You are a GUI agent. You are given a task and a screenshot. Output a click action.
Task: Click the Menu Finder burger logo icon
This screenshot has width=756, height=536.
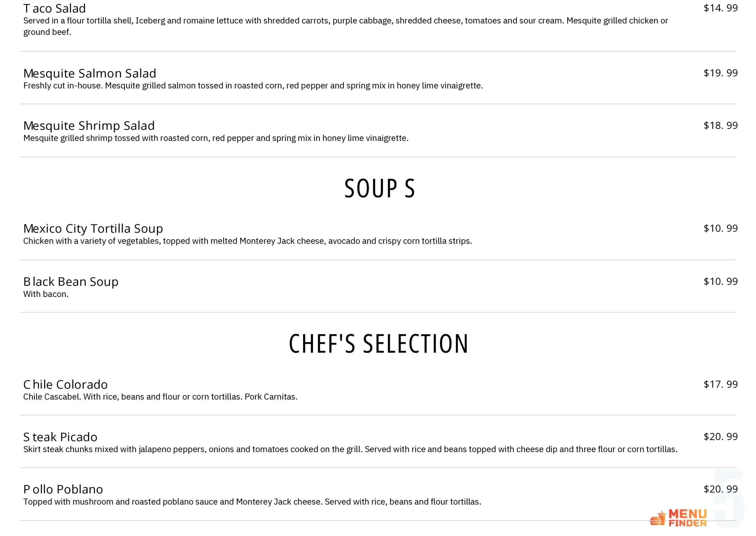[657, 518]
